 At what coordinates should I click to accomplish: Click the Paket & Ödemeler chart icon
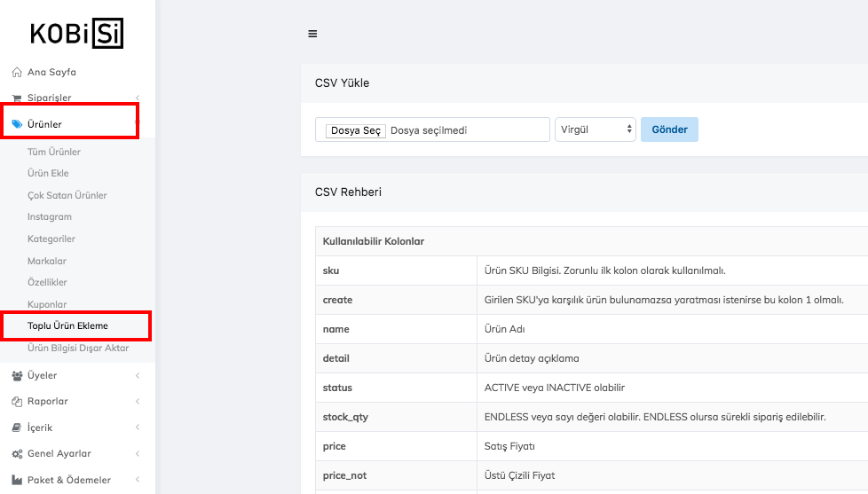point(17,480)
